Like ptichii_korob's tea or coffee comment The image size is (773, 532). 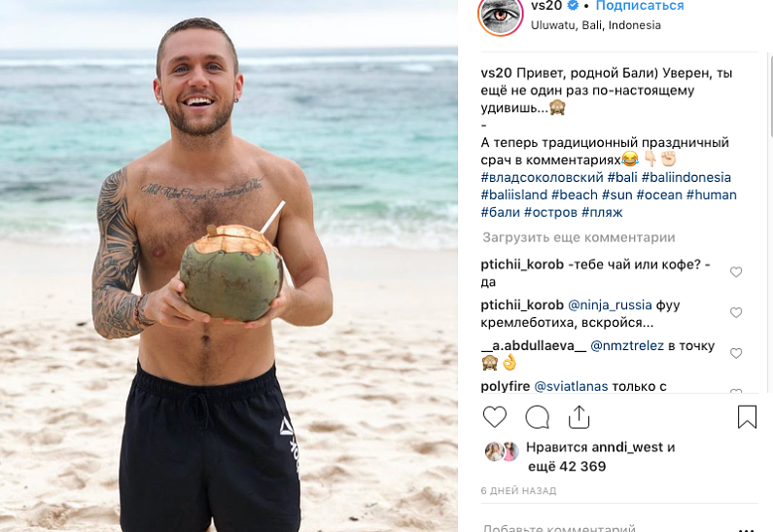(736, 271)
